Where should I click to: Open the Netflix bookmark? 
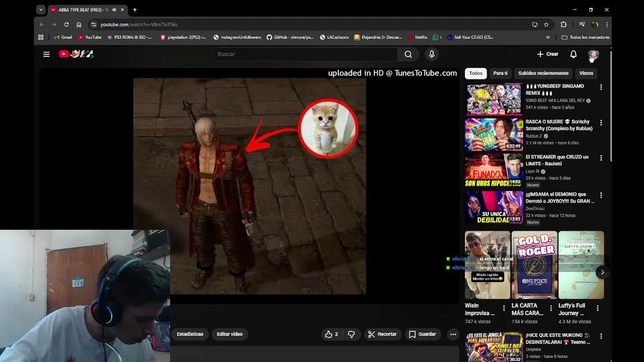click(x=418, y=37)
